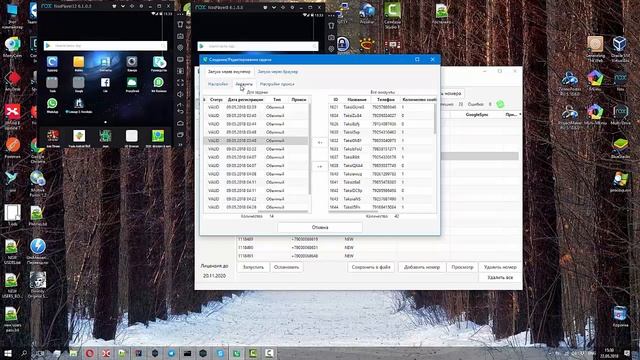The height and width of the screenshot is (360, 640).
Task: Open the 'Аккаунты' sub-tab
Action: 244,84
